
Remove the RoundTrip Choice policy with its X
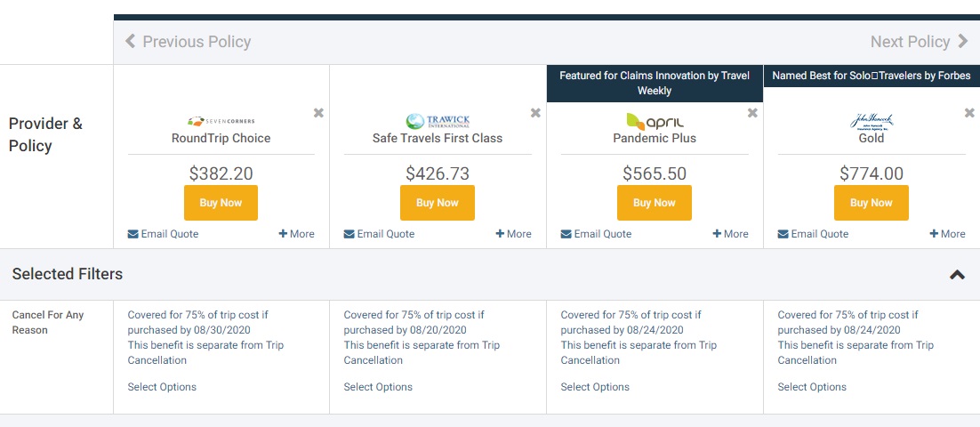tap(318, 113)
